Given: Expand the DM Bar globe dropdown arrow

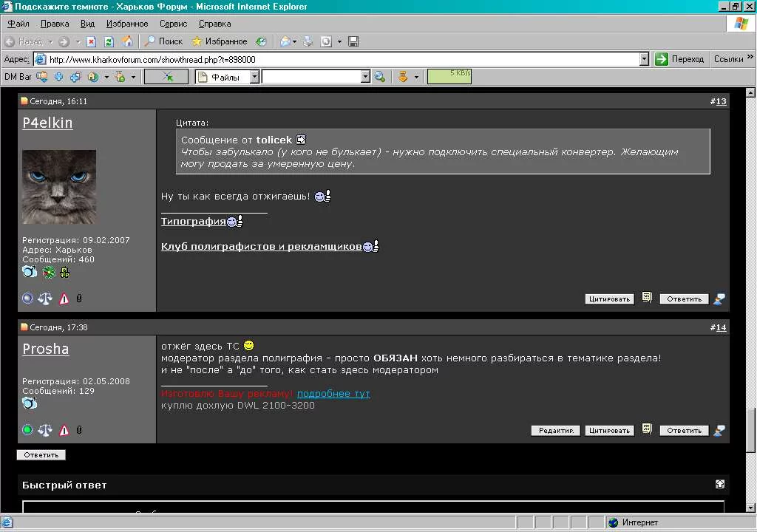Looking at the screenshot, I should (106, 77).
